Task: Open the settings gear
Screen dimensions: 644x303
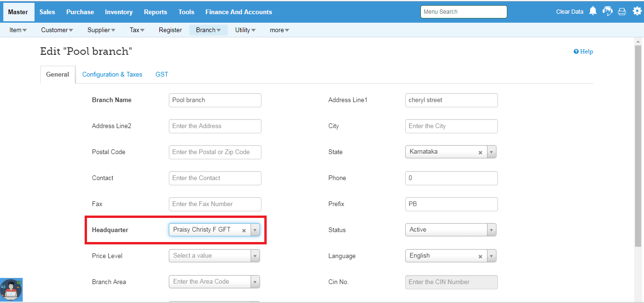Action: pyautogui.click(x=637, y=11)
